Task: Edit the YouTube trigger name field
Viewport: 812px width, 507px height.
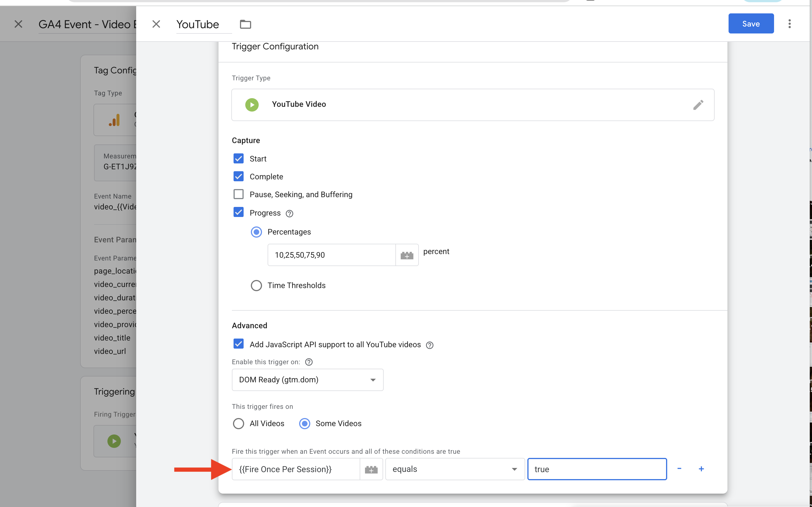Action: (204, 24)
